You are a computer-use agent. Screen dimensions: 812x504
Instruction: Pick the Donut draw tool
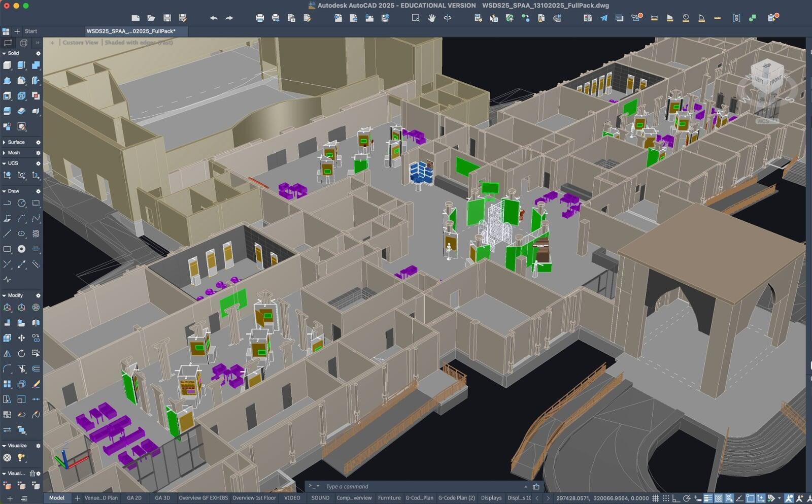pos(21,249)
